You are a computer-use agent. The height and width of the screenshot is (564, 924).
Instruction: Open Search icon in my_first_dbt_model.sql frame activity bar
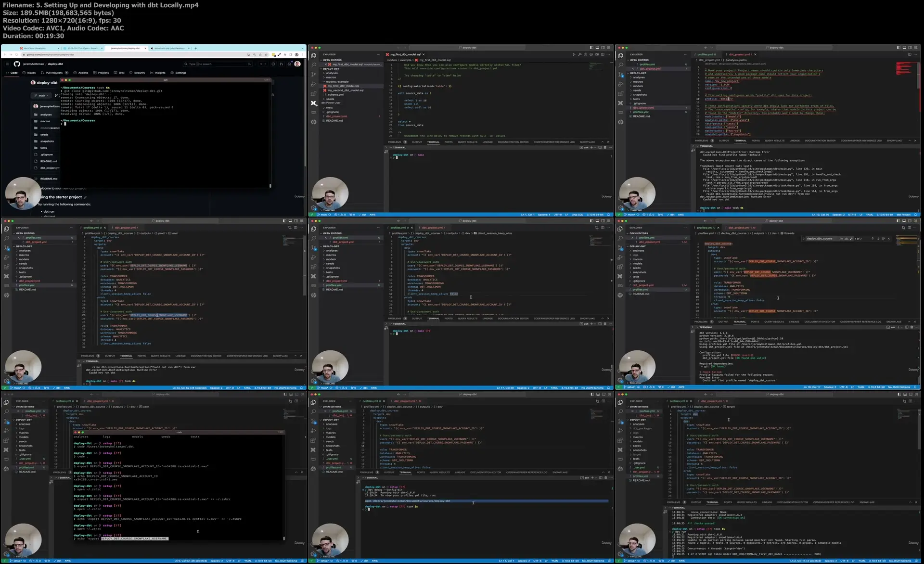[313, 64]
